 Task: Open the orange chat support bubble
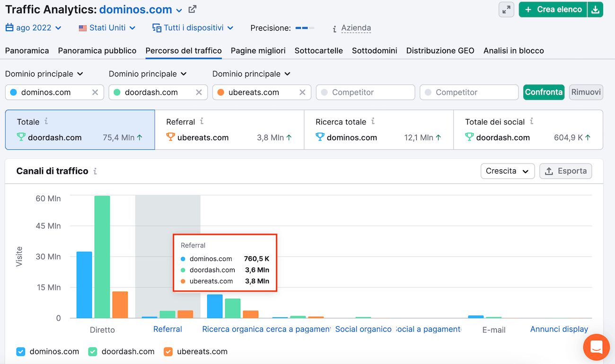[597, 347]
